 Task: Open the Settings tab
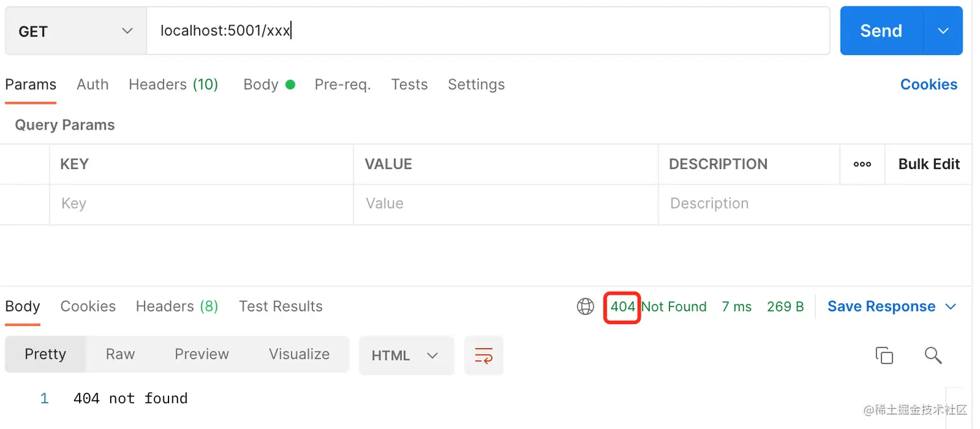pyautogui.click(x=476, y=85)
